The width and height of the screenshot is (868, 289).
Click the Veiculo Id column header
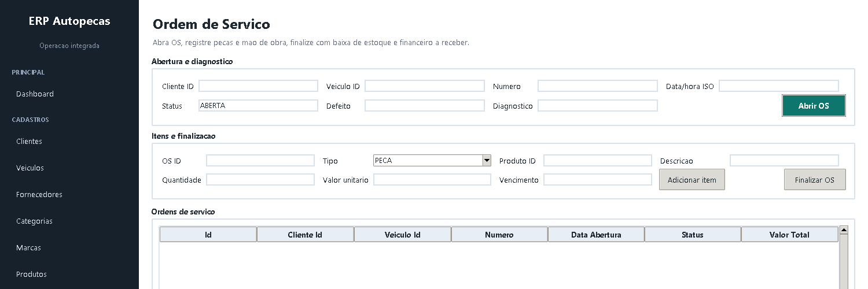coord(402,235)
